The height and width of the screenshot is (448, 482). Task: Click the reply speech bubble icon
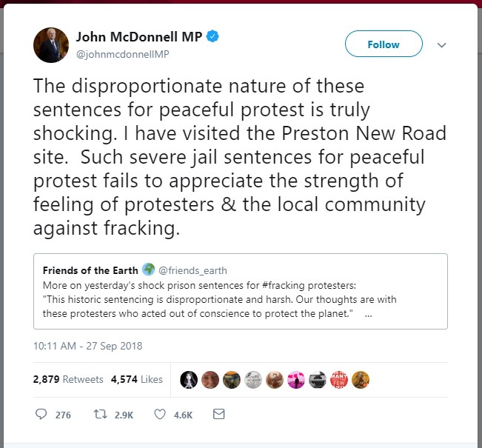pos(41,415)
